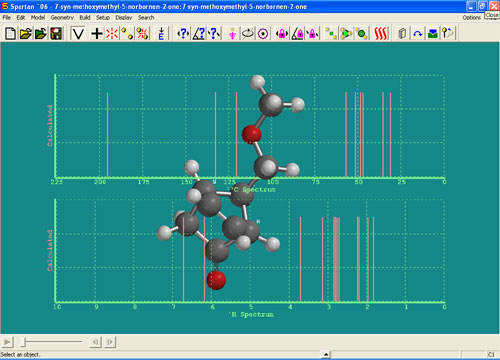The image size is (500, 360).
Task: Select the Constrain Angle lock tool
Action: click(x=298, y=34)
